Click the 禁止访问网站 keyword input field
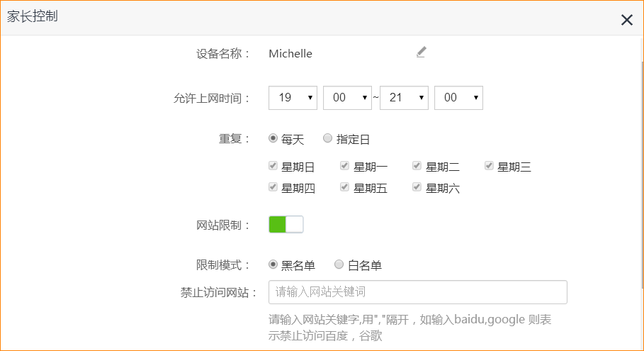This screenshot has height=351, width=644. (x=418, y=292)
